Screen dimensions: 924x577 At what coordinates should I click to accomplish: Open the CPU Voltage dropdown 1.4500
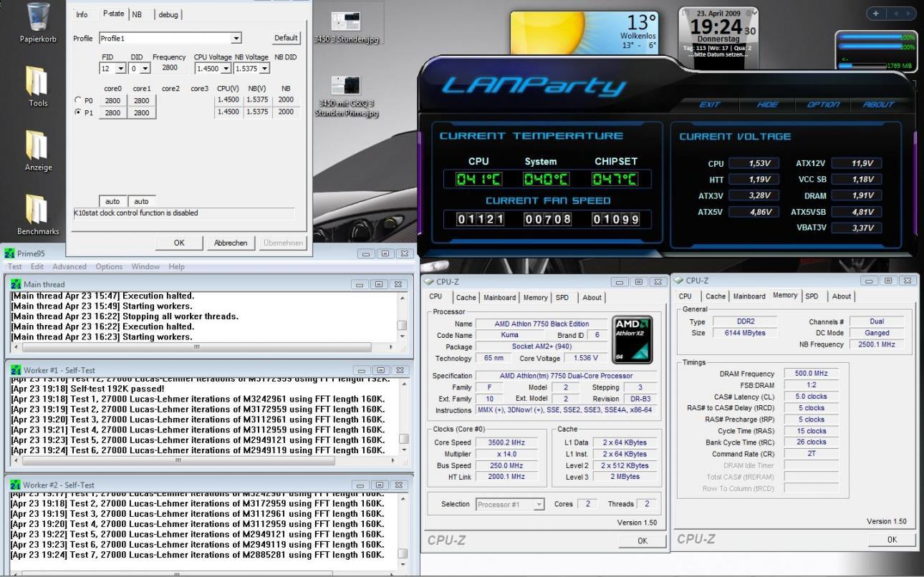pyautogui.click(x=227, y=69)
